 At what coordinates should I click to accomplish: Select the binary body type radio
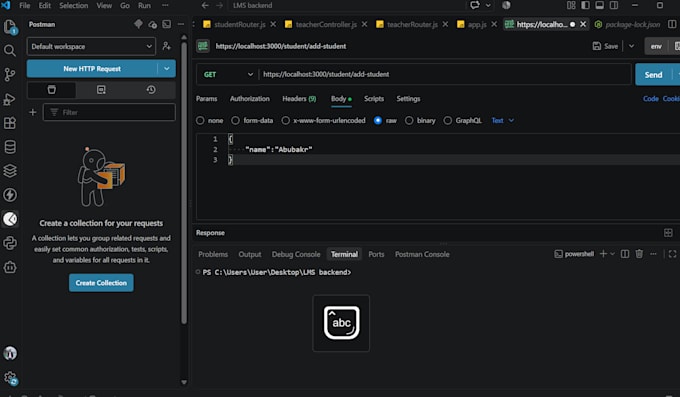pyautogui.click(x=409, y=121)
